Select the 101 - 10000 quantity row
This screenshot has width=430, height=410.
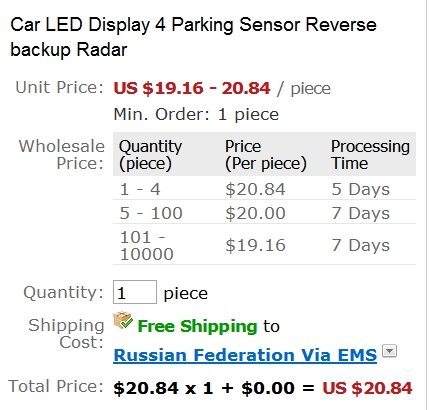(x=264, y=245)
